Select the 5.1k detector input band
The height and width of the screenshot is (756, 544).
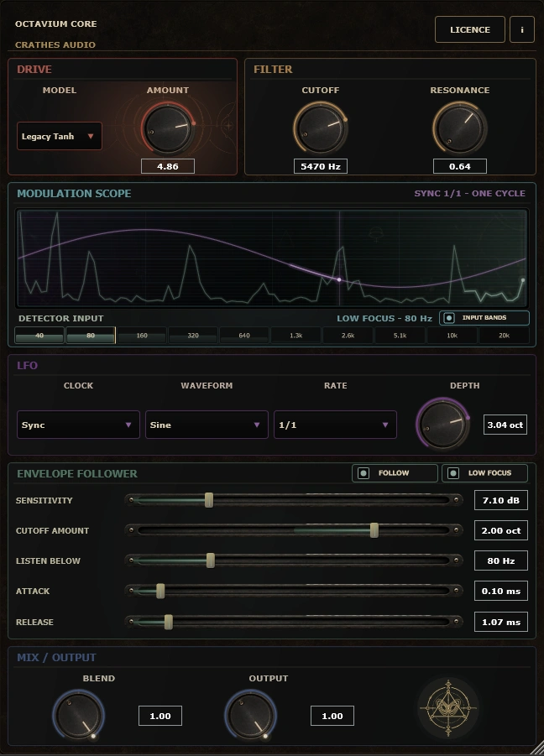(x=400, y=335)
